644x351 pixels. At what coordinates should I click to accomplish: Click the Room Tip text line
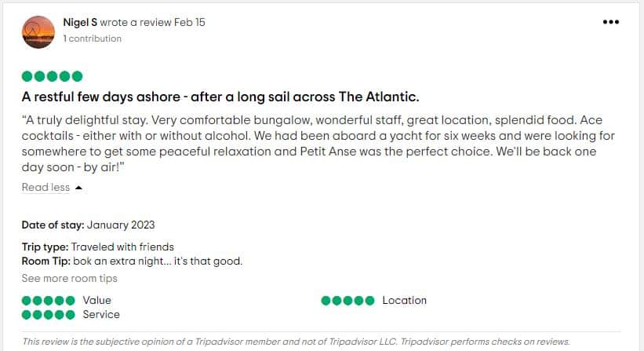pos(133,261)
